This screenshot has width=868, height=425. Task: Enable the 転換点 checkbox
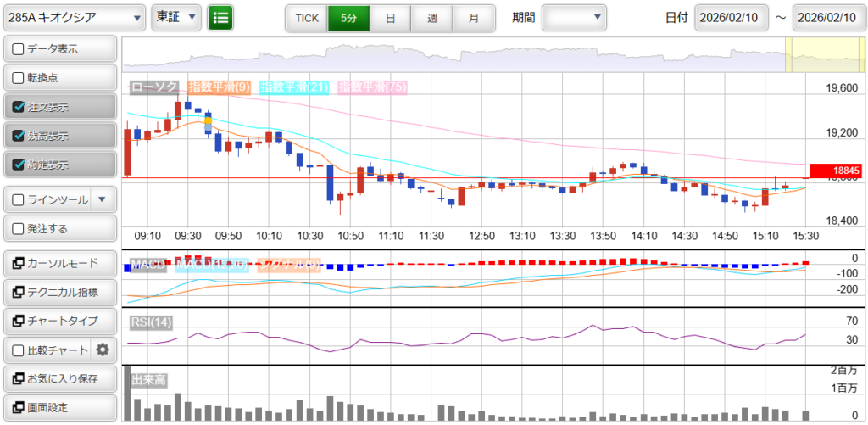point(18,78)
